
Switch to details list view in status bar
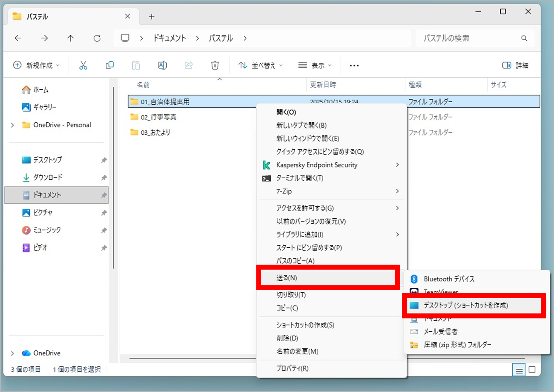click(518, 370)
